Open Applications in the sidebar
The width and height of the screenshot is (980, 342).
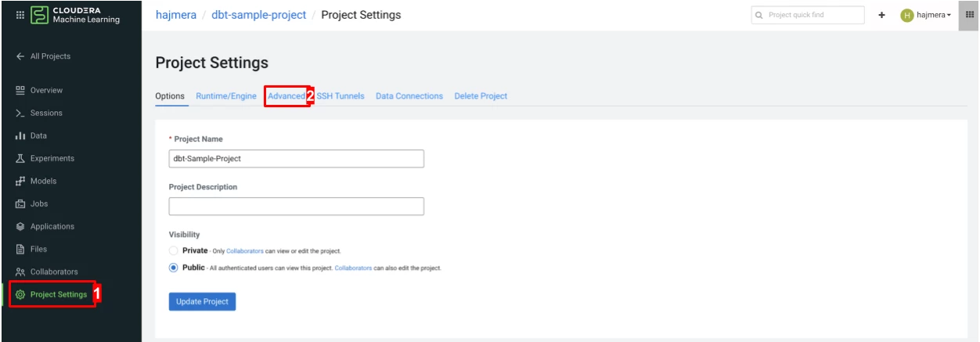point(45,226)
